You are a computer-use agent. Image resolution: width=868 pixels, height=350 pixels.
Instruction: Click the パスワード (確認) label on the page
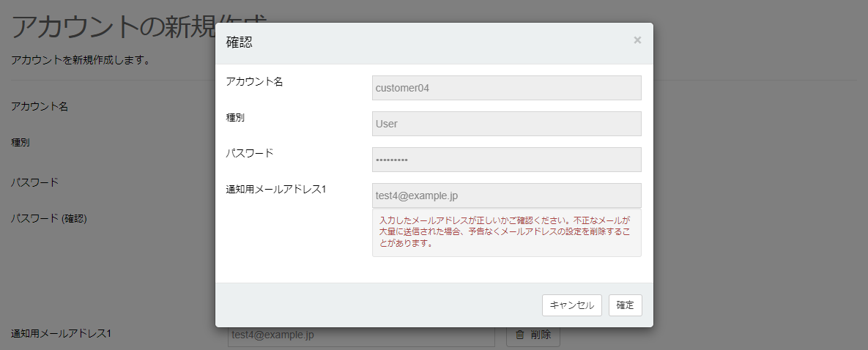point(49,217)
